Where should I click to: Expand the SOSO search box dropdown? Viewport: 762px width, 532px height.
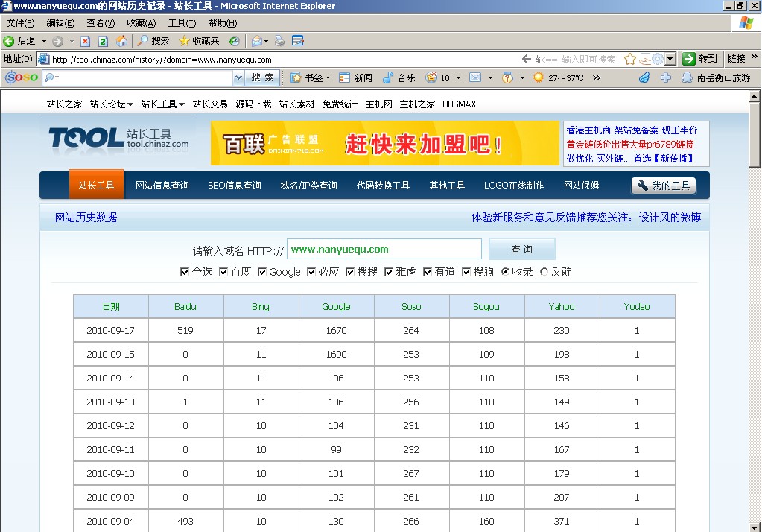238,77
